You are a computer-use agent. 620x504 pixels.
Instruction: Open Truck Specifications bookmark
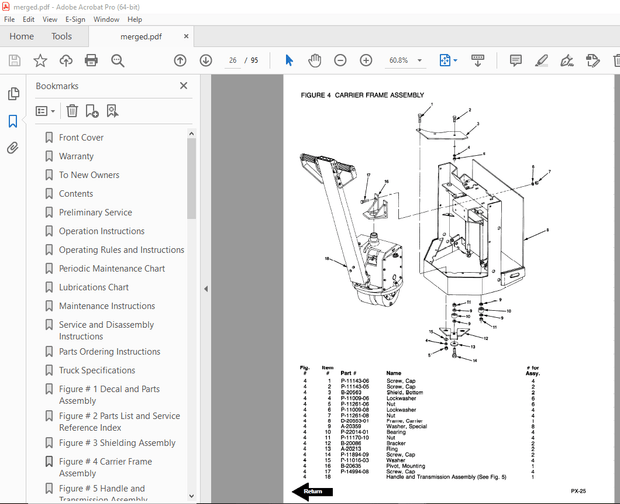(97, 370)
